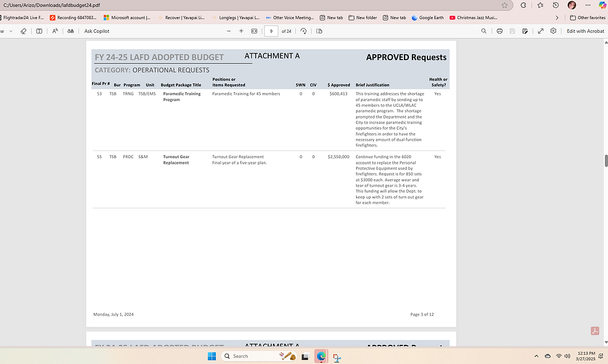This screenshot has height=364, width=608.
Task: Open browser History icon
Action: pyautogui.click(x=556, y=5)
